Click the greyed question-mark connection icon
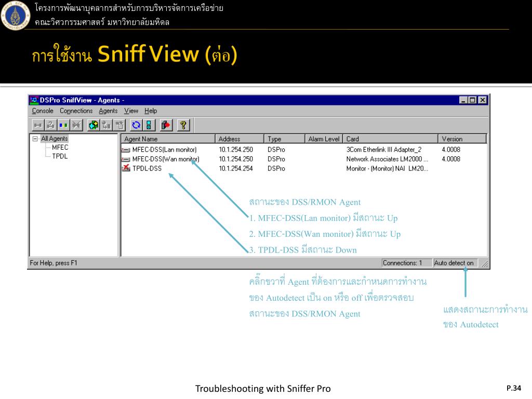 click(x=50, y=125)
